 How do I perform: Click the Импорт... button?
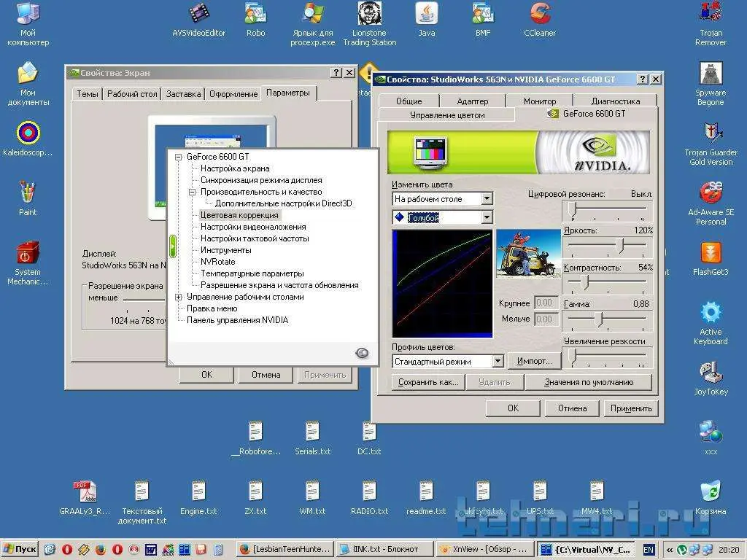tap(534, 362)
